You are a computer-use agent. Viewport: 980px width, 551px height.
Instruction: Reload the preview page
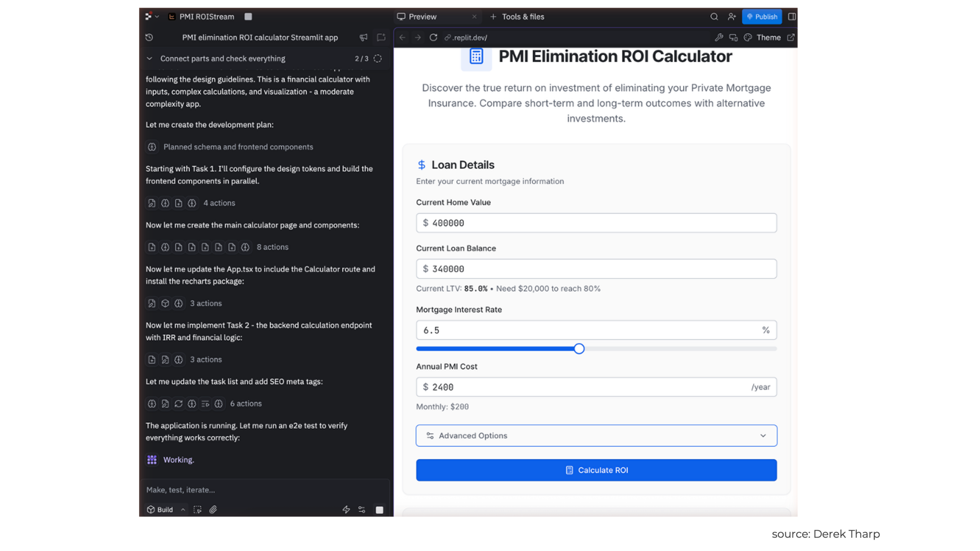(433, 37)
